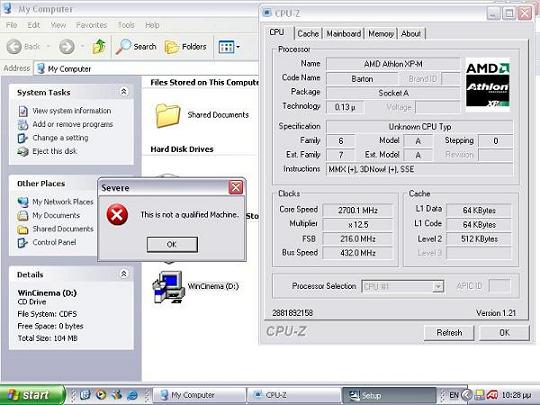Click the FSB value 216.0 MHz

click(357, 239)
